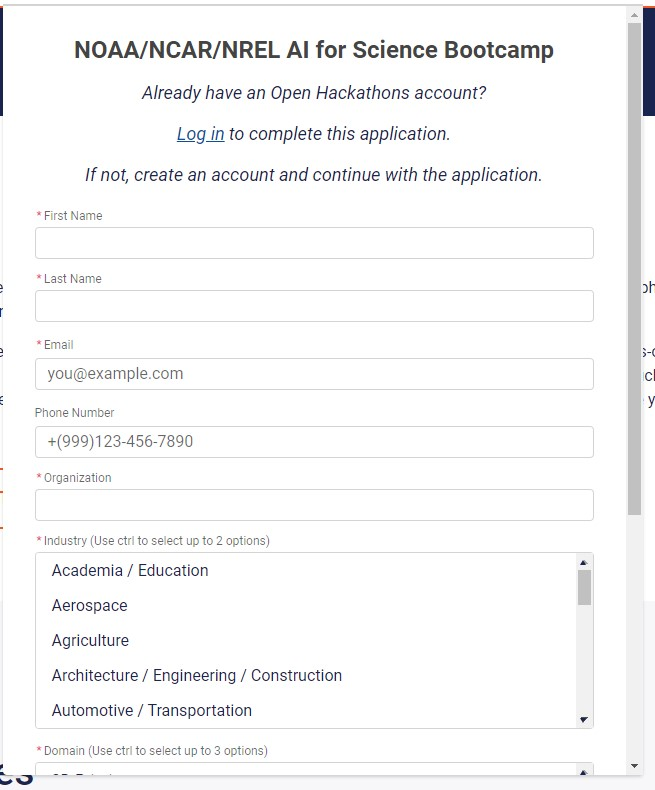Select Architecture / Engineering / Construction option
Screen dimensions: 655x790
tap(197, 676)
